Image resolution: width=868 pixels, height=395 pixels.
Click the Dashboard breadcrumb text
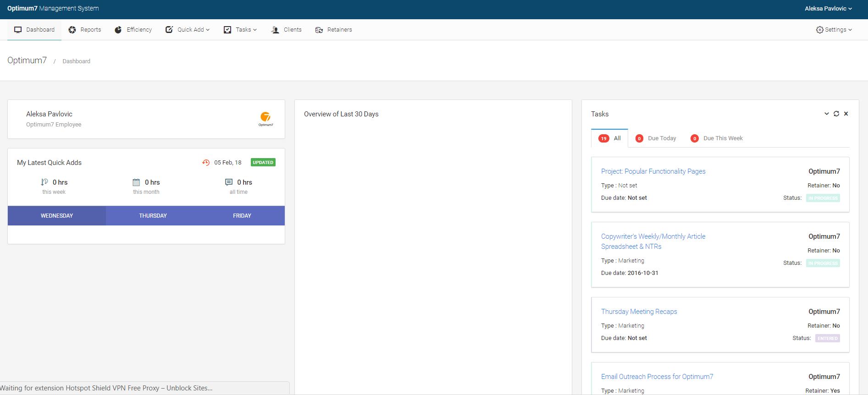pos(76,61)
